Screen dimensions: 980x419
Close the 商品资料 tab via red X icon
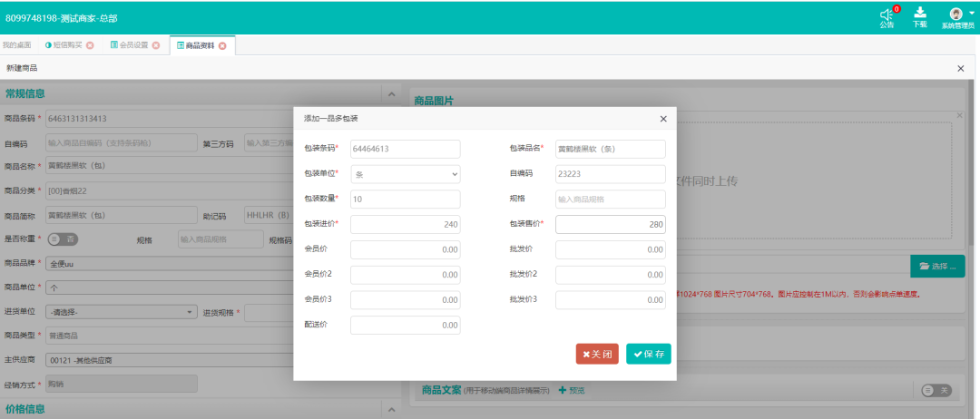tap(222, 45)
